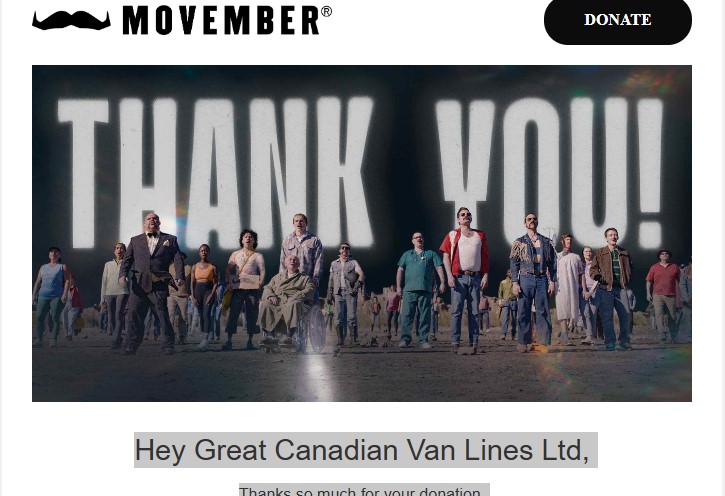
Task: Click the black DONATE button
Action: coord(618,20)
